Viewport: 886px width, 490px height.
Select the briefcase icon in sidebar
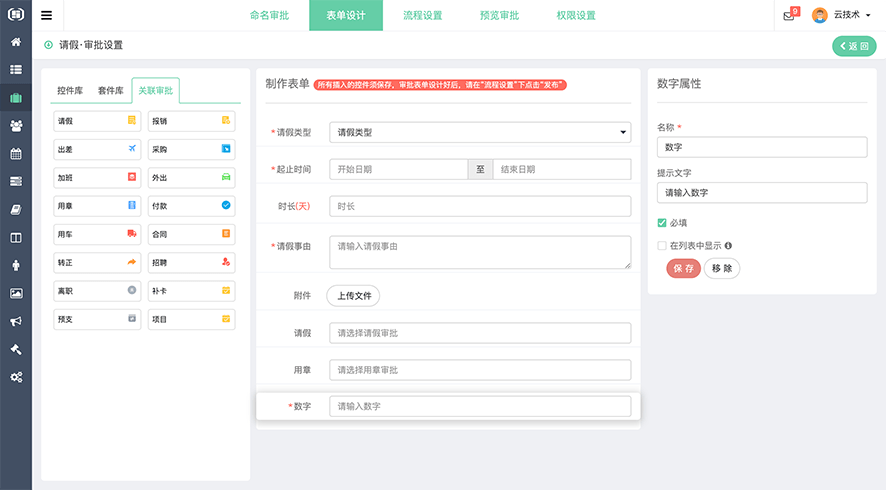click(16, 98)
